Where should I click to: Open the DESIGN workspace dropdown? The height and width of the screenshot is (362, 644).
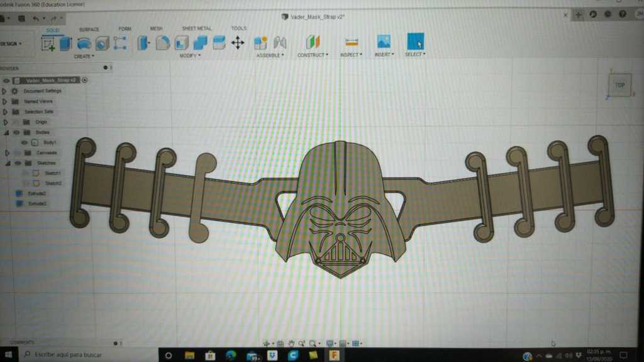(11, 43)
